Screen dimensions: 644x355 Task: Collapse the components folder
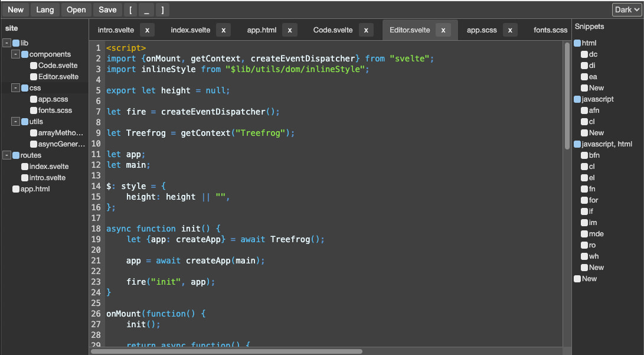tap(15, 54)
